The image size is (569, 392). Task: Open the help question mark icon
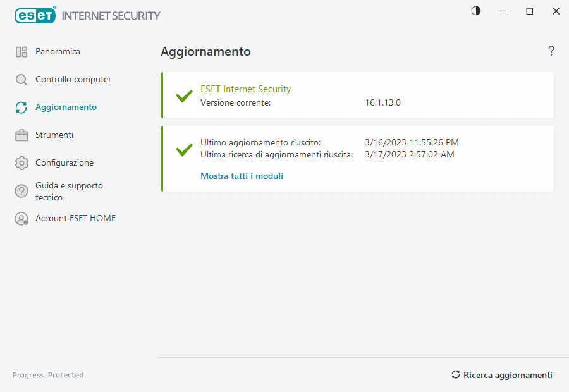pos(551,51)
